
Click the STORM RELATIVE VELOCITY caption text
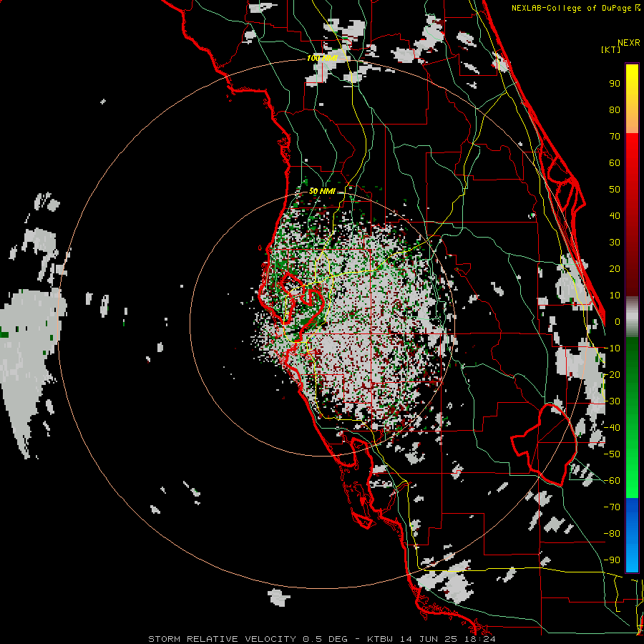click(222, 639)
